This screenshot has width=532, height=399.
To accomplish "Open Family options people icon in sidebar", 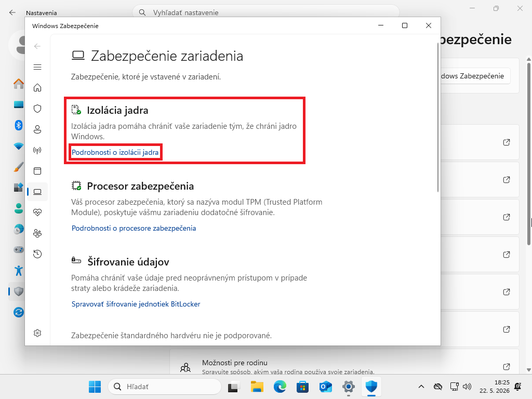I will click(37, 233).
